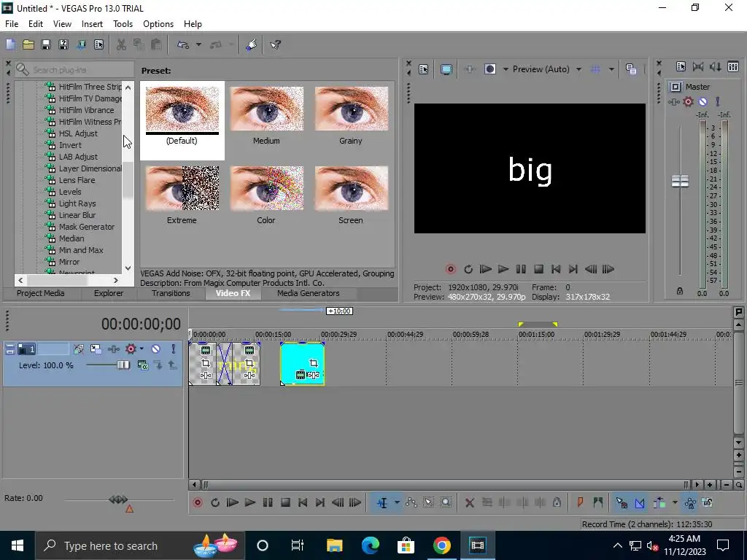Screen dimensions: 747x560
Task: Open Project Video Properties in preview window
Action: (x=424, y=69)
